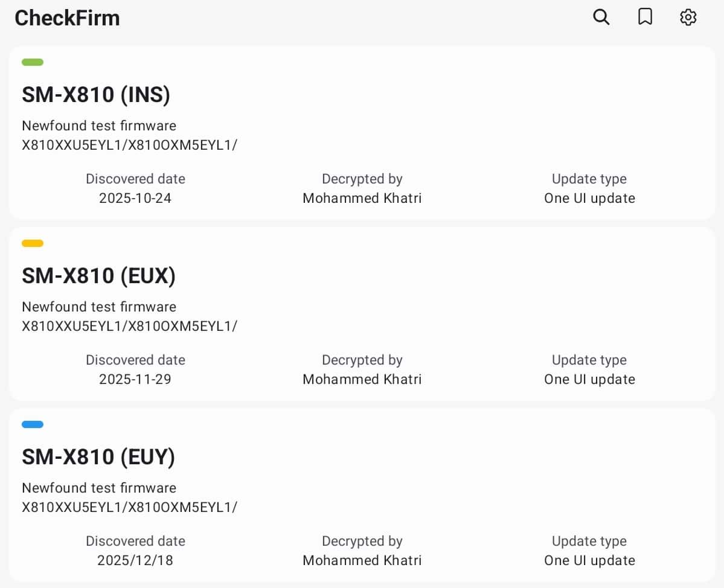Open the SM-X810 (EUY) firmware card title
724x588 pixels.
[98, 457]
